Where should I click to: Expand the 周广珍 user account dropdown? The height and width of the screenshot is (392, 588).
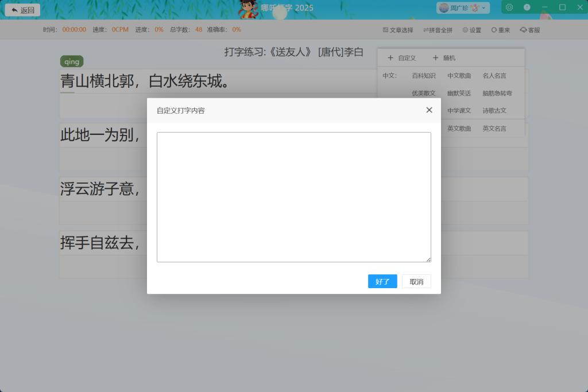point(463,7)
